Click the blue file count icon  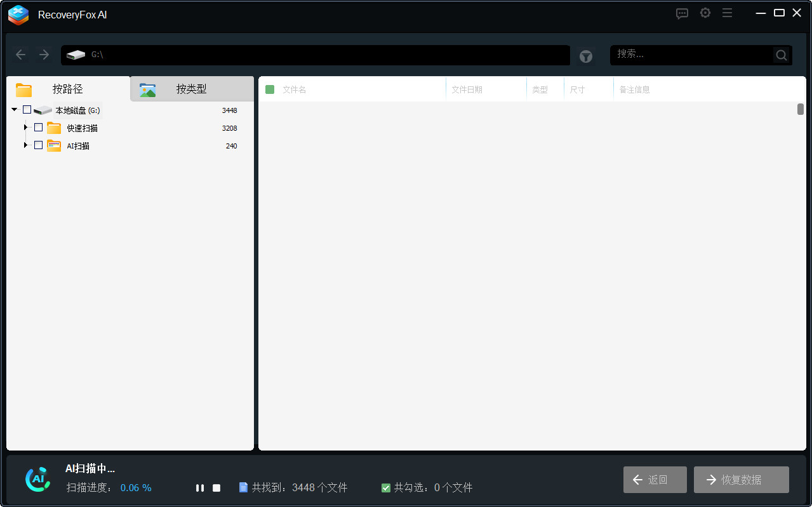(x=243, y=487)
